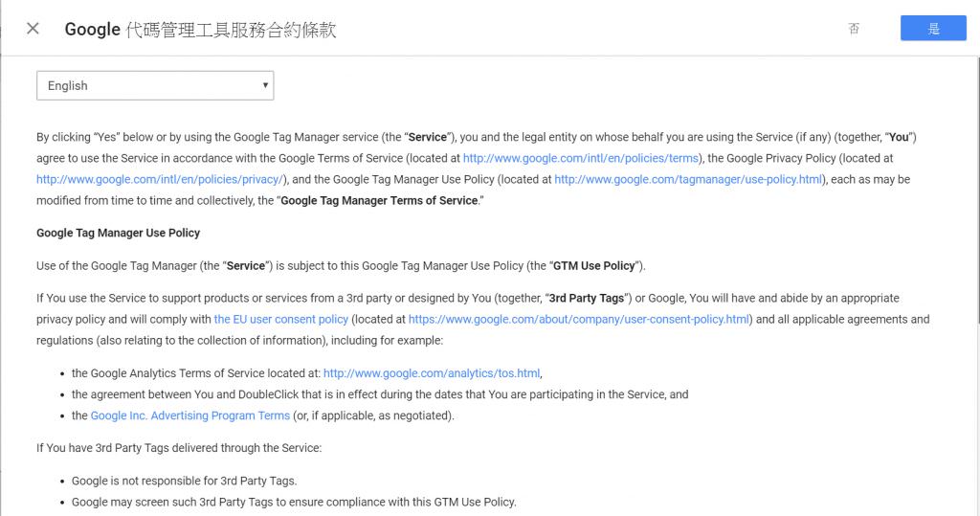980x516 pixels.
Task: Click the dialog title "Google 代碼管理工具服務合約條款"
Action: [x=200, y=30]
